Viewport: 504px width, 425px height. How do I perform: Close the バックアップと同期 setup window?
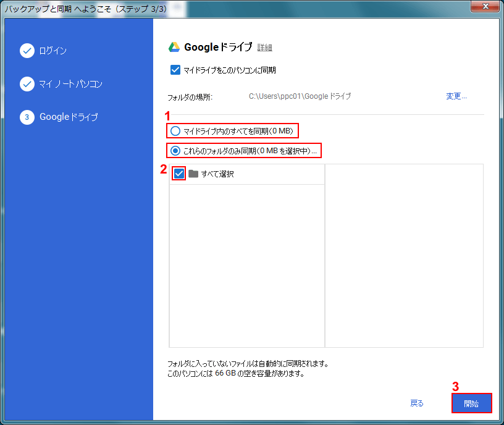point(485,6)
